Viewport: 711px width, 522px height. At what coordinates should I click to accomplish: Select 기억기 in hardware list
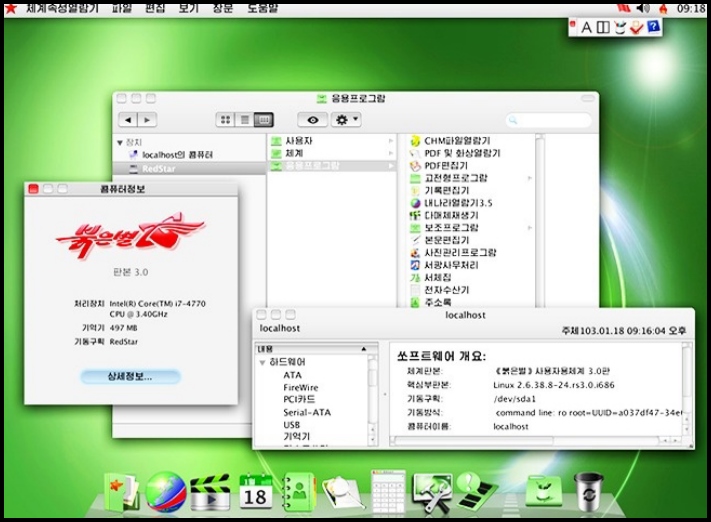tap(297, 436)
